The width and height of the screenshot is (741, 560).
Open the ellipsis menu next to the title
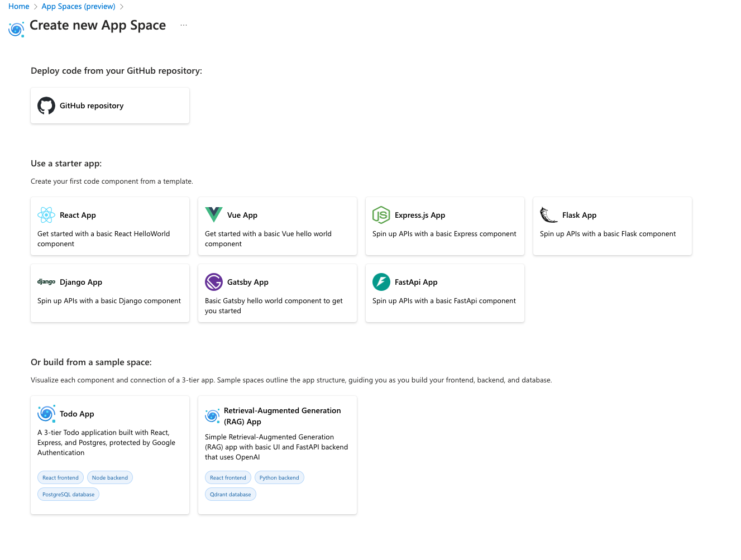183,25
